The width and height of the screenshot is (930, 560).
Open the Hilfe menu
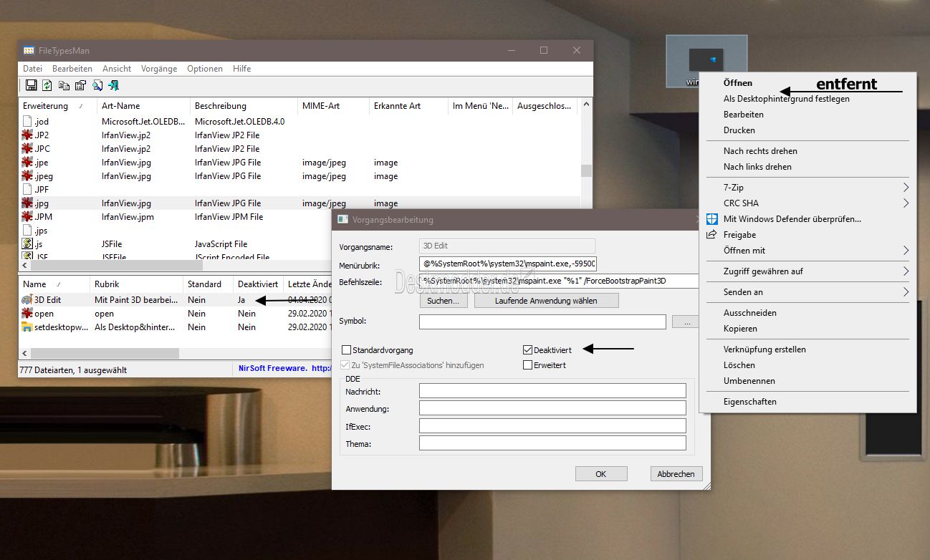(242, 69)
